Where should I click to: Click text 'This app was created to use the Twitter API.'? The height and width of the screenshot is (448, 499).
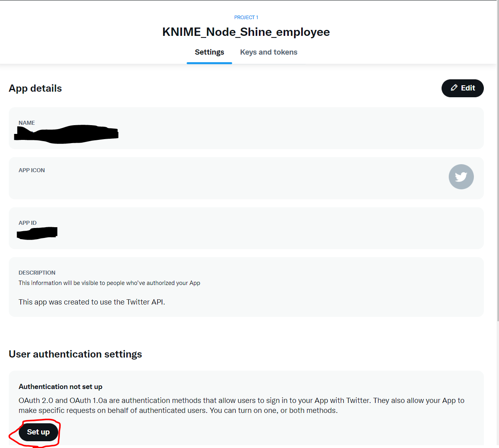[92, 302]
